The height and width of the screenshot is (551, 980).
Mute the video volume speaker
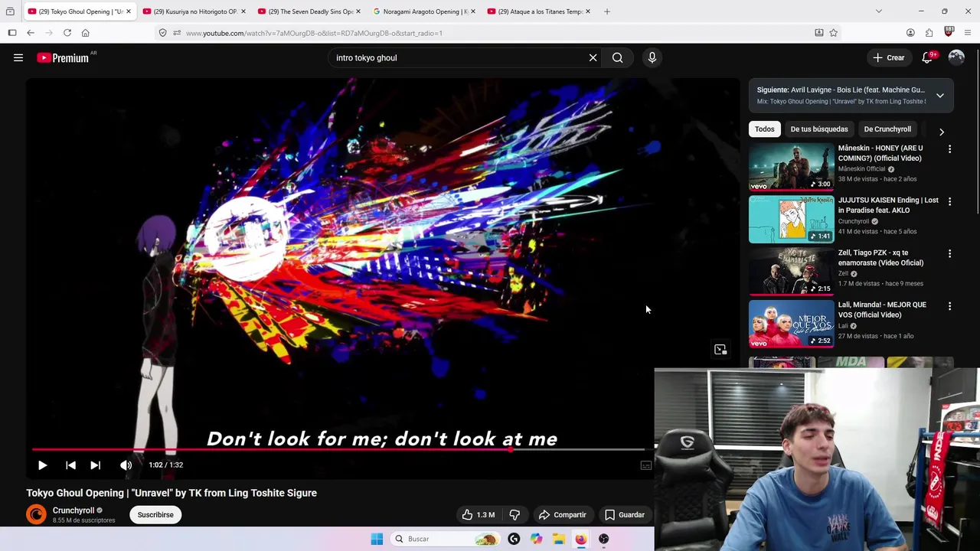pos(126,465)
